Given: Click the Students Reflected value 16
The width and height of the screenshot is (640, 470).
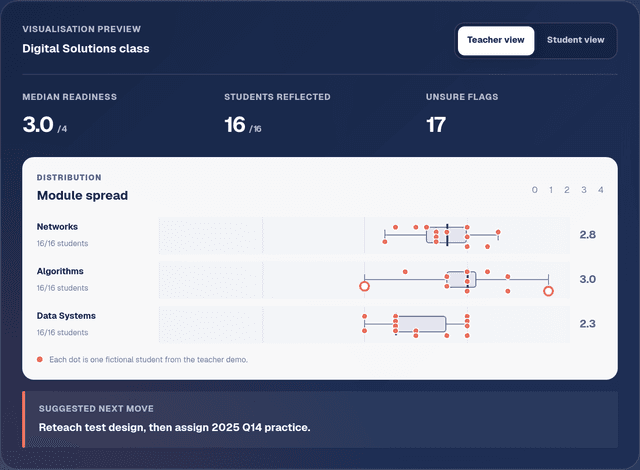Looking at the screenshot, I should pyautogui.click(x=235, y=124).
